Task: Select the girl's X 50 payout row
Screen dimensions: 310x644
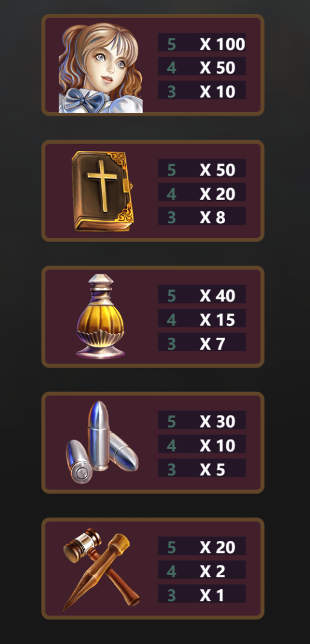Action: (x=202, y=66)
